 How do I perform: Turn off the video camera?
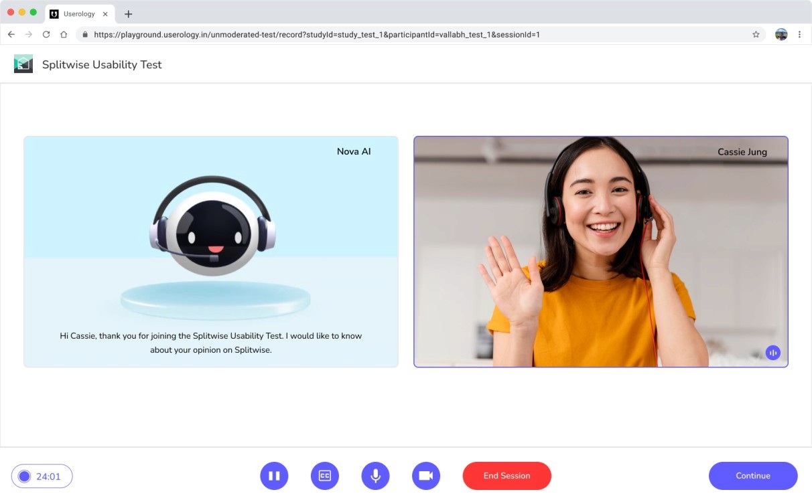coord(426,476)
